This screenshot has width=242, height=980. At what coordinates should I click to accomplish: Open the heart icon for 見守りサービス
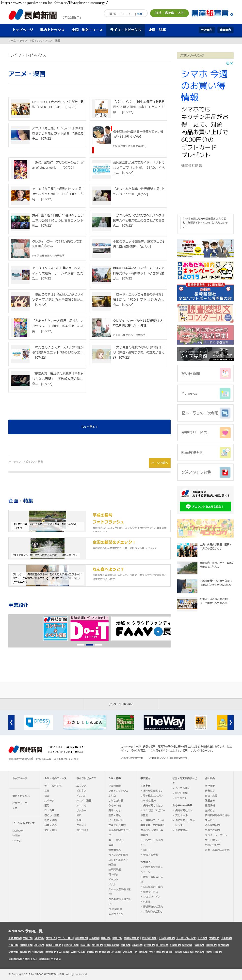tap(225, 433)
